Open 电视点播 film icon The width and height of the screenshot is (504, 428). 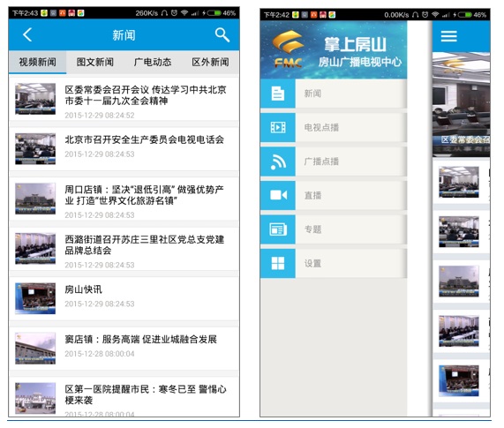tap(278, 128)
